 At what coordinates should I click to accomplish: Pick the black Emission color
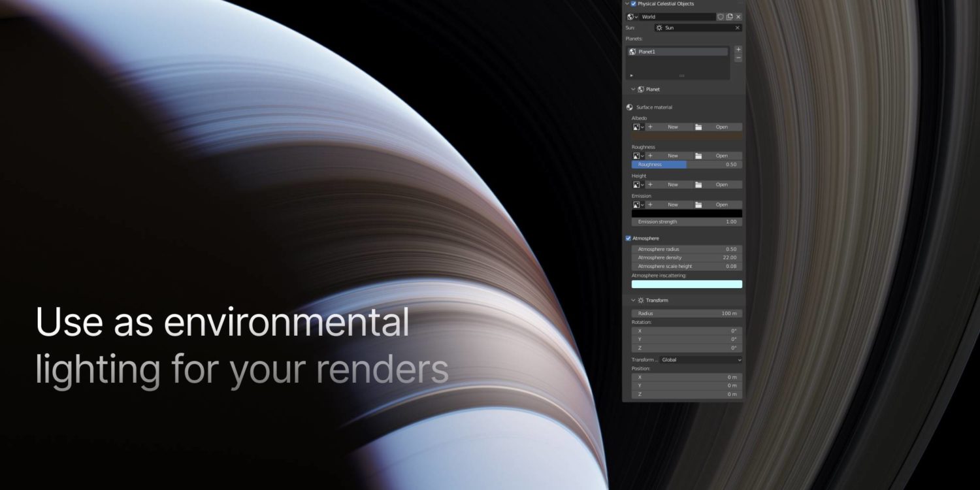coord(687,213)
